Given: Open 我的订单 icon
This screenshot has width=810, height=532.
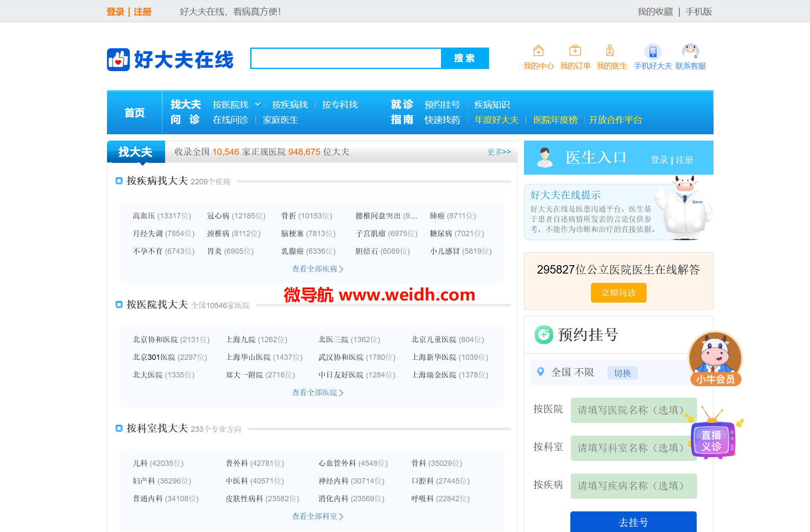Looking at the screenshot, I should [575, 51].
